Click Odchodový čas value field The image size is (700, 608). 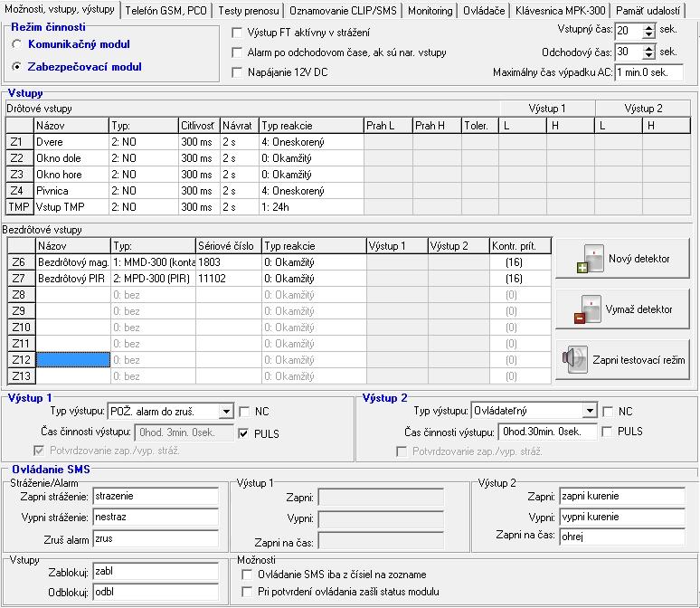(629, 52)
